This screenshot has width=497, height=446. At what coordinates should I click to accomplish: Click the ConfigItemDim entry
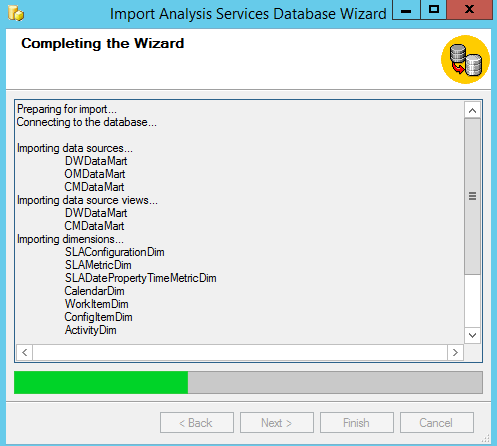coord(98,317)
